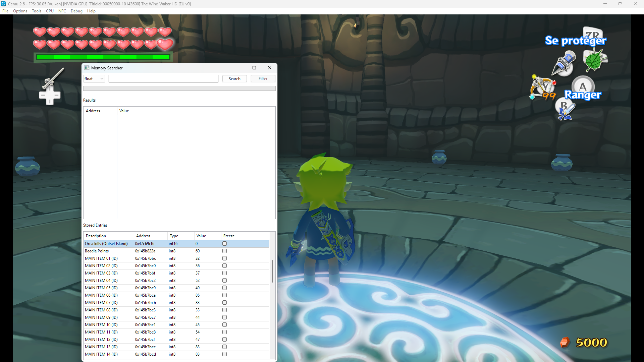
Task: Open the Tools menu
Action: tap(37, 11)
